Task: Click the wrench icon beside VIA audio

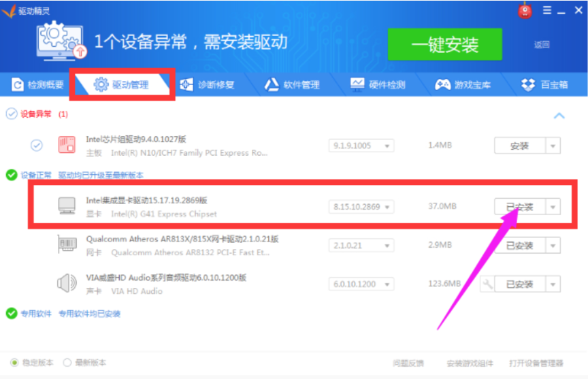Action: coord(486,284)
